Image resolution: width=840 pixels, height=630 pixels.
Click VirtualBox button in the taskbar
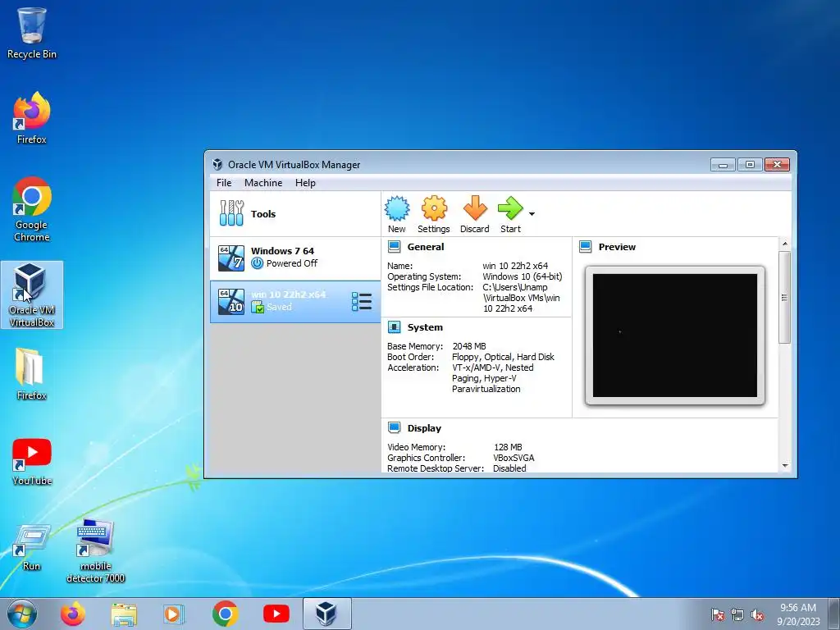point(326,614)
